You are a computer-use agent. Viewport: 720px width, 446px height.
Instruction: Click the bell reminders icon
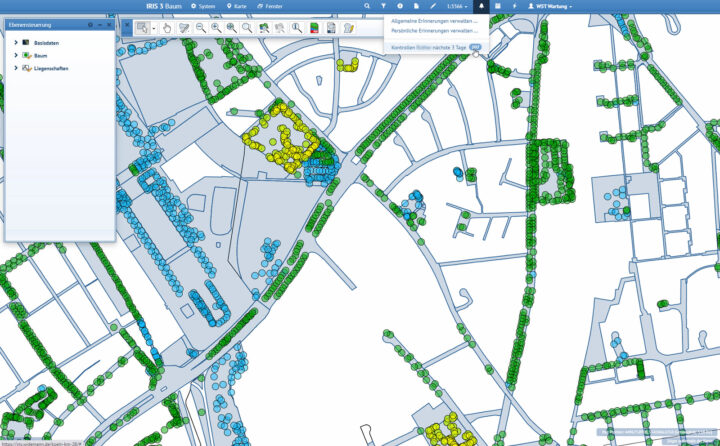(481, 6)
